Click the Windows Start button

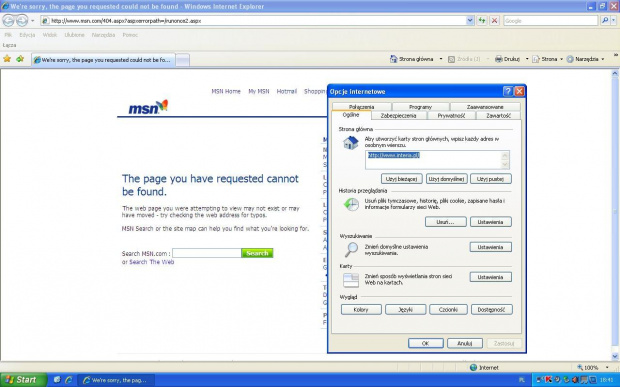click(23, 380)
